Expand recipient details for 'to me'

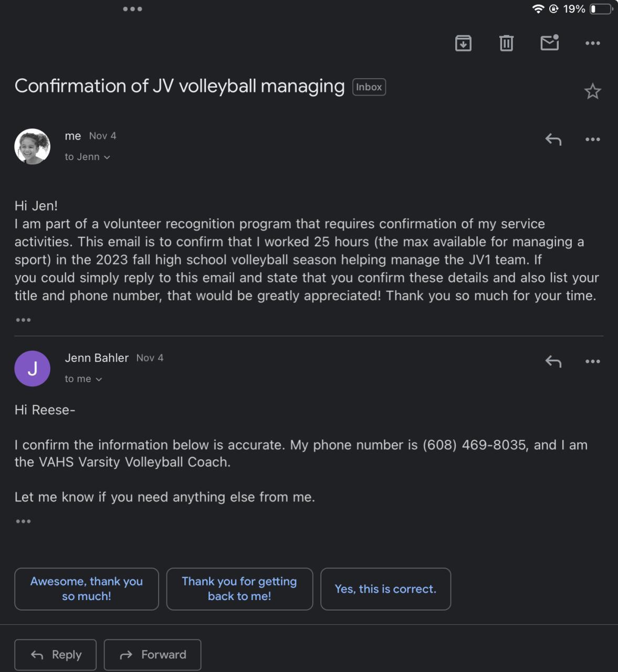(83, 379)
